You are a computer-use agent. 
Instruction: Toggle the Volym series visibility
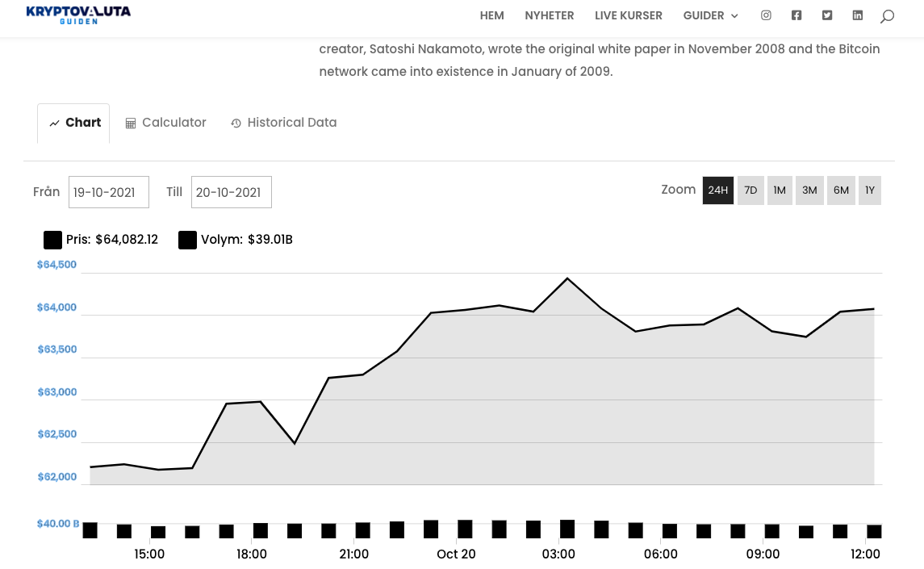pyautogui.click(x=187, y=240)
